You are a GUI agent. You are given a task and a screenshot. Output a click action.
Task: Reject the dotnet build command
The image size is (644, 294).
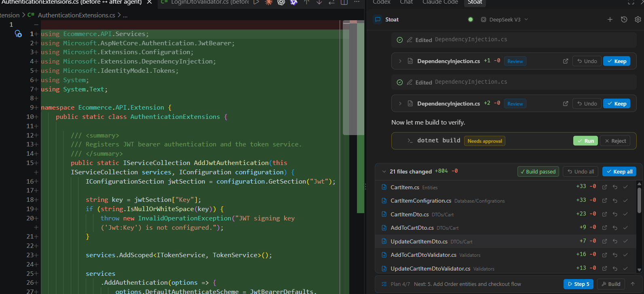point(615,141)
